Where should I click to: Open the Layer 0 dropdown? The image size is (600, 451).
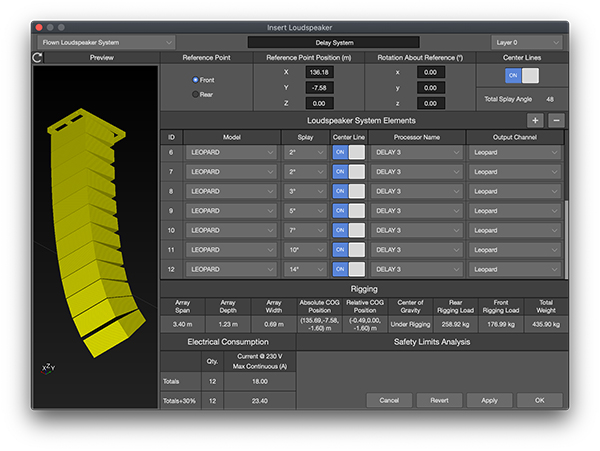point(527,42)
